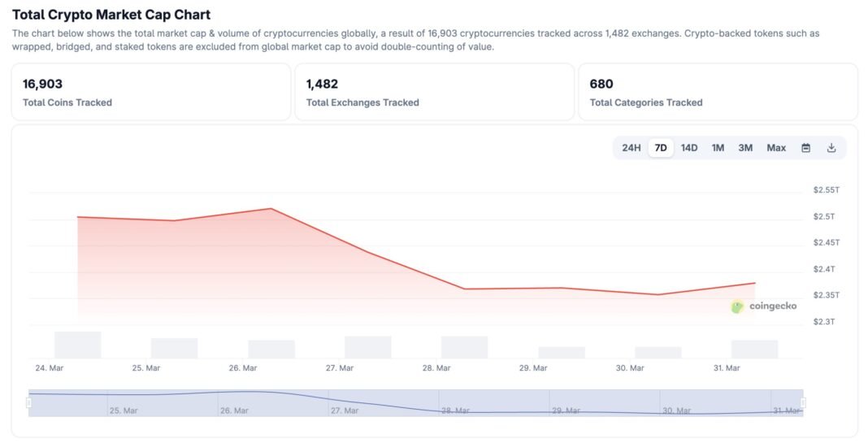Choose the 14D chart range
Screen dimensions: 868x443
click(x=689, y=148)
